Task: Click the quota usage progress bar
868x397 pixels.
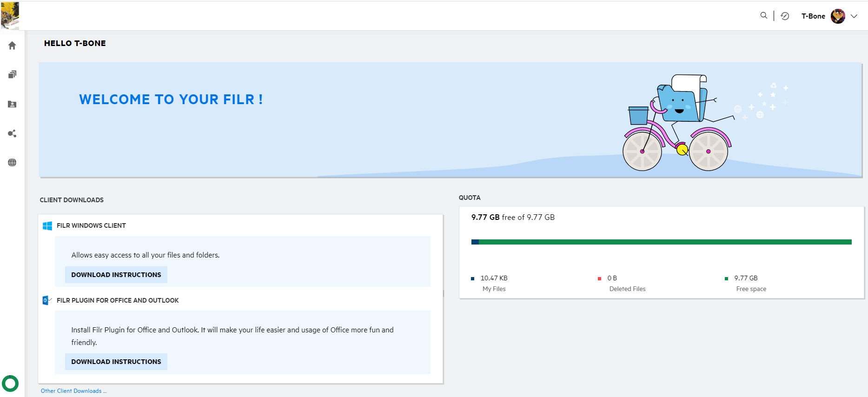Action: pyautogui.click(x=661, y=242)
